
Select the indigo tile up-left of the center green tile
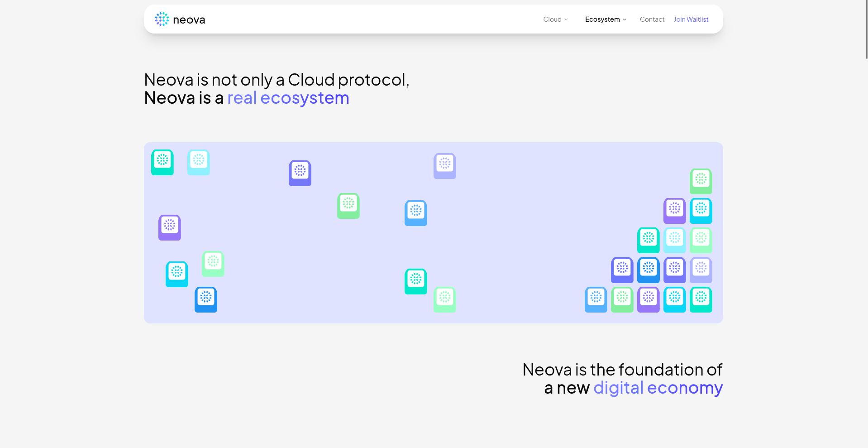300,173
